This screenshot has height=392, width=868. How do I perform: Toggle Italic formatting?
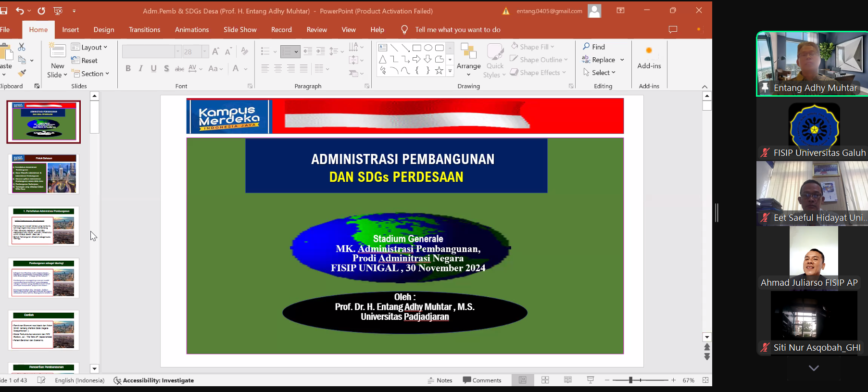pos(140,69)
